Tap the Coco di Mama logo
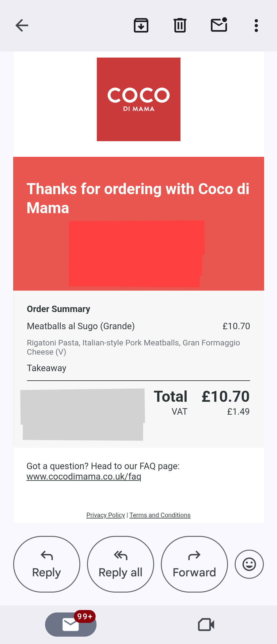Viewport: 277px width, 644px height. [x=138, y=99]
